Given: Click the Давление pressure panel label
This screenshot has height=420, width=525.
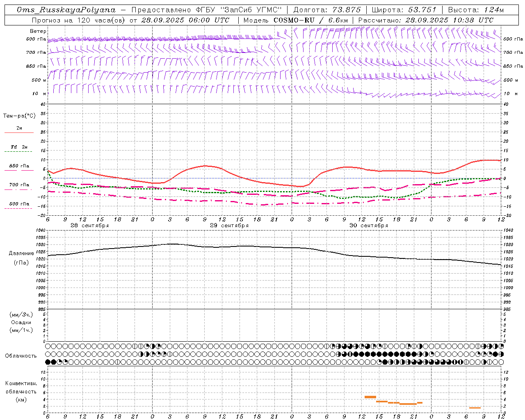Looking at the screenshot, I should 21,253.
